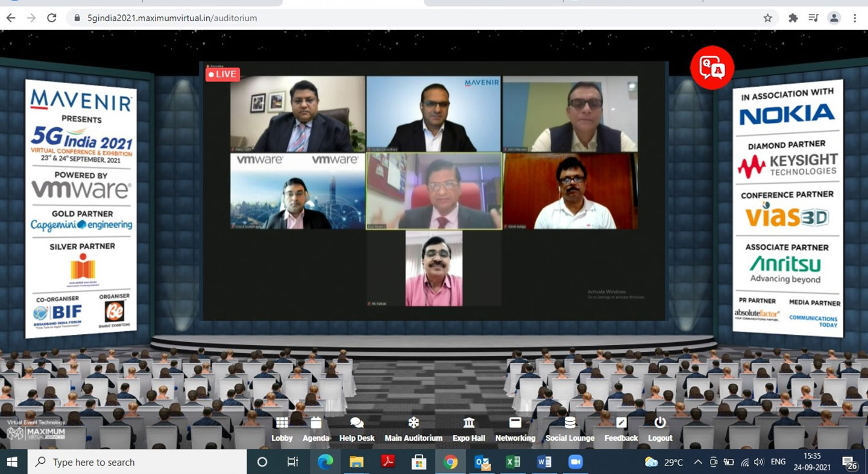The width and height of the screenshot is (868, 474).
Task: Launch Microsoft Edge from taskbar
Action: click(x=325, y=462)
